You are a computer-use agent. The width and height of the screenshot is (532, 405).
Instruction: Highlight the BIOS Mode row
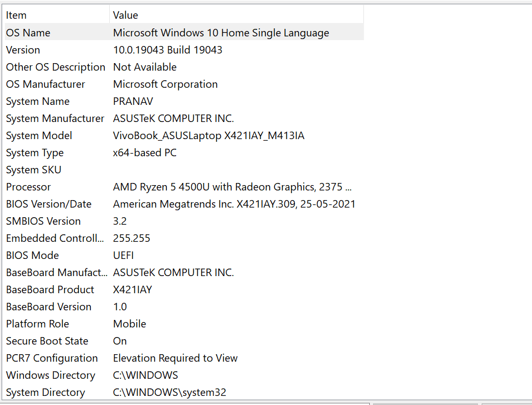pos(32,255)
